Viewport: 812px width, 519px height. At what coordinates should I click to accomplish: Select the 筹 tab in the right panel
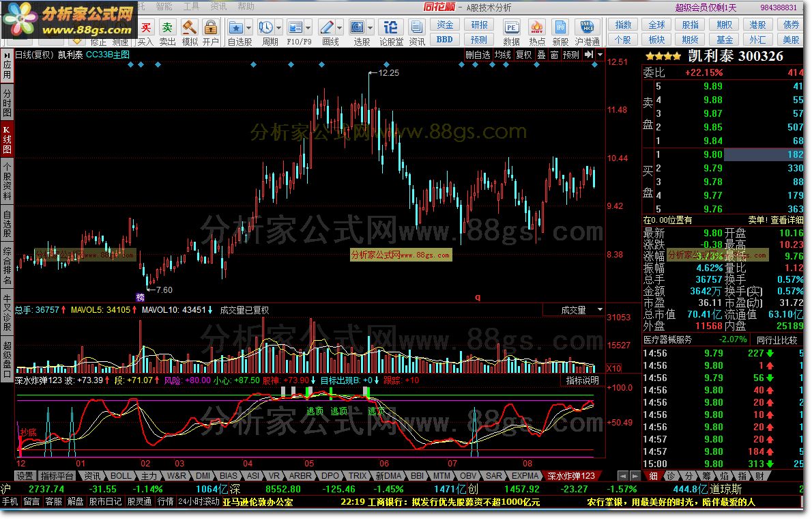tap(706, 475)
